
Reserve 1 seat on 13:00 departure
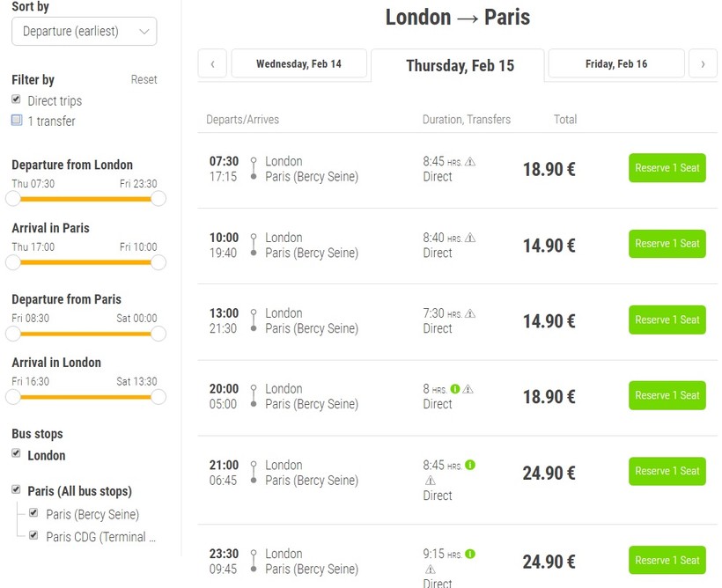click(667, 320)
